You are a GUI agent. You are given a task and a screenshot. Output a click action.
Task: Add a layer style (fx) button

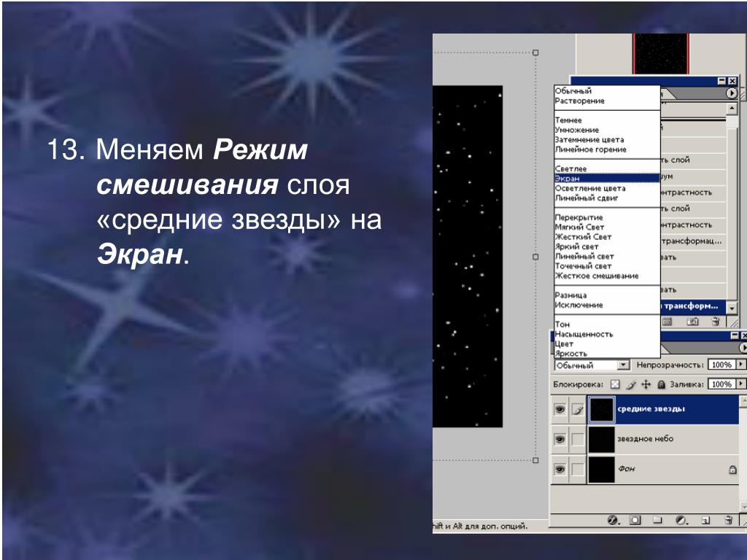click(x=614, y=521)
